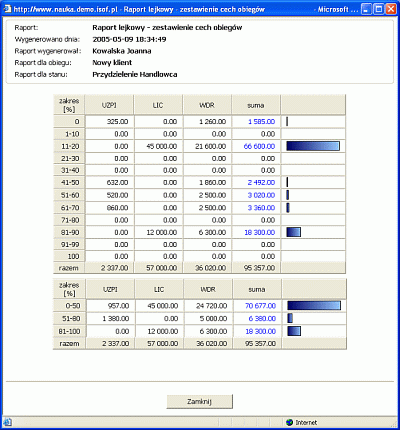Select the 1 260.00 WDR cell

point(207,122)
